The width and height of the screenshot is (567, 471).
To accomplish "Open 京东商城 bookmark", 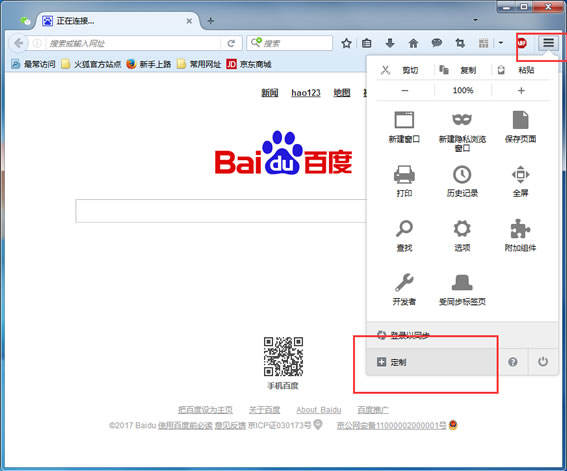I will pyautogui.click(x=249, y=64).
